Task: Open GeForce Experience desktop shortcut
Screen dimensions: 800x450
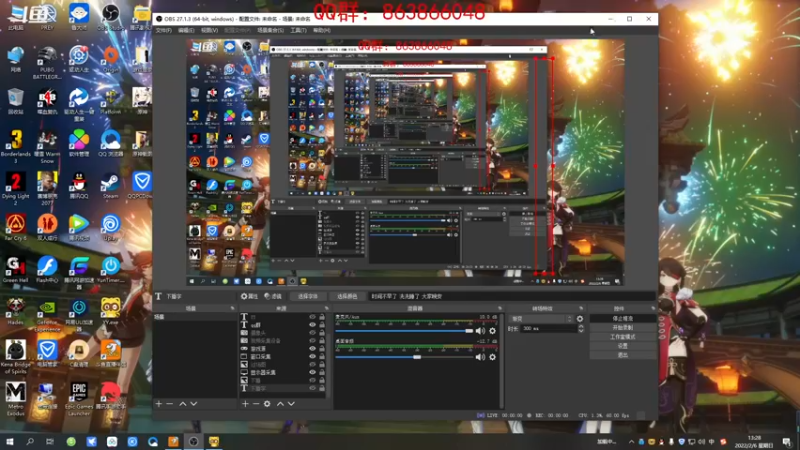Action: pyautogui.click(x=47, y=315)
